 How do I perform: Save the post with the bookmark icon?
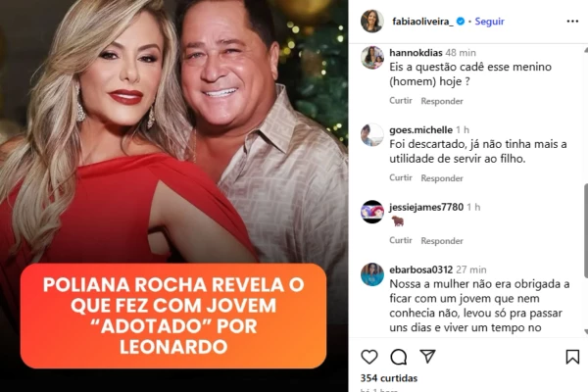click(572, 357)
